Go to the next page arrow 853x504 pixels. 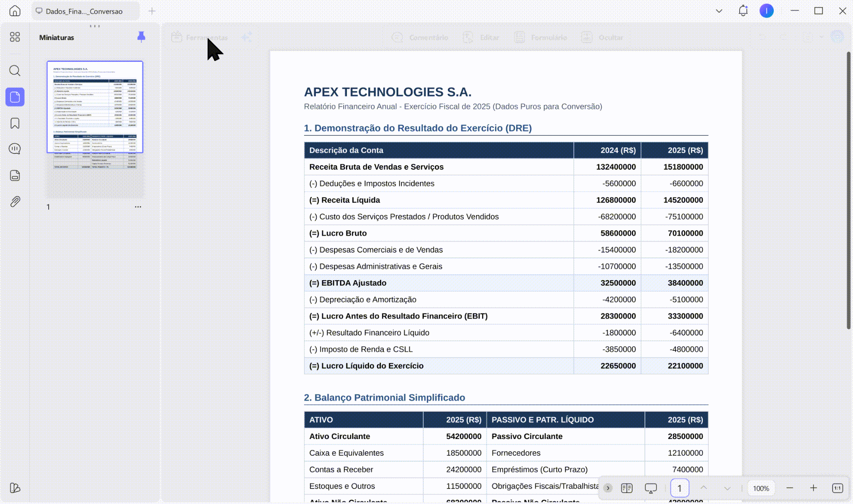click(727, 488)
